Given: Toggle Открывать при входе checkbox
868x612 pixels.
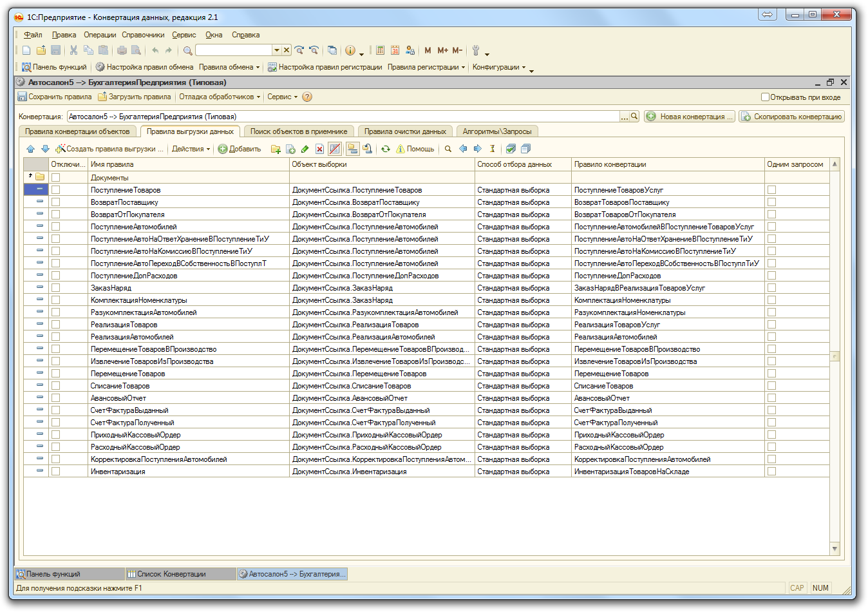Looking at the screenshot, I should click(x=765, y=97).
